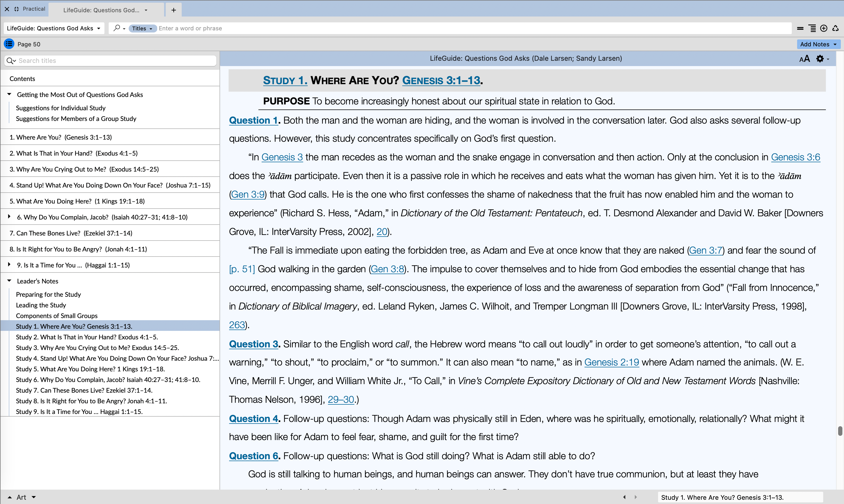
Task: Select Leading the Study
Action: pos(41,305)
